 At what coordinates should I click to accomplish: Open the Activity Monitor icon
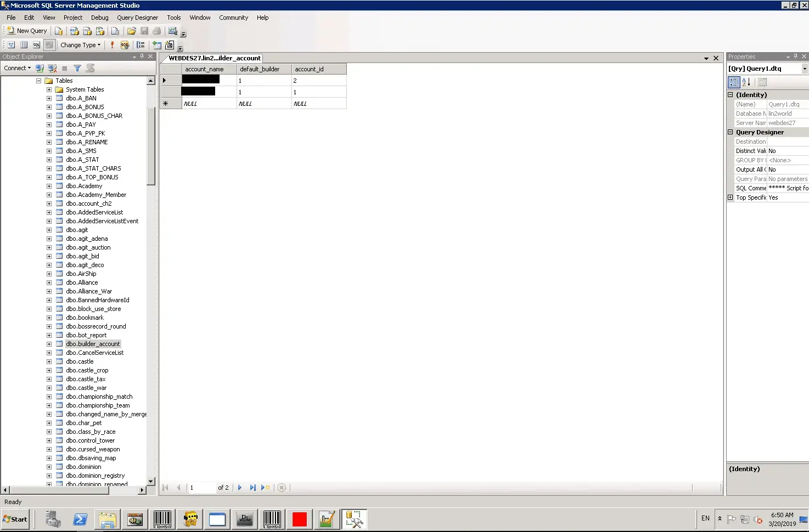pos(173,31)
